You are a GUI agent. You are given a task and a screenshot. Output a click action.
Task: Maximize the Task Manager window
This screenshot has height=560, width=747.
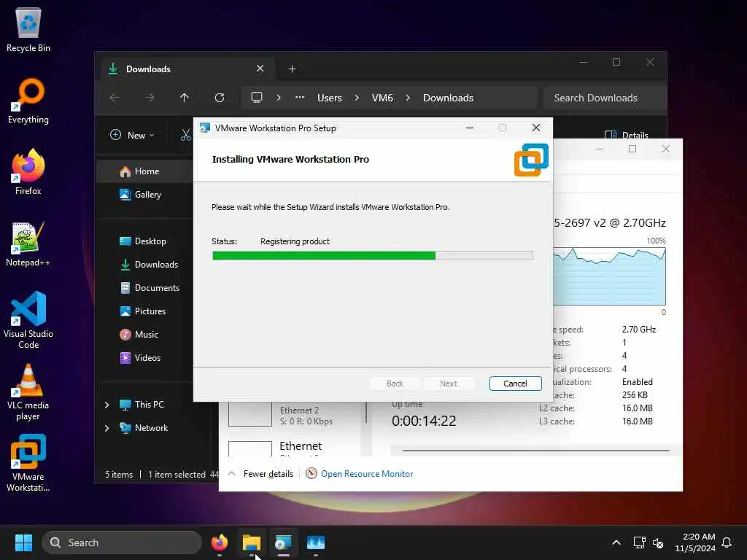pyautogui.click(x=632, y=149)
